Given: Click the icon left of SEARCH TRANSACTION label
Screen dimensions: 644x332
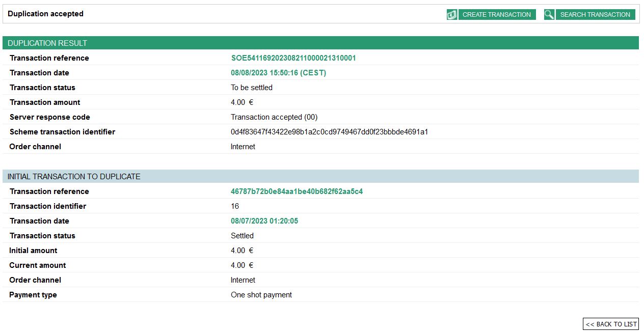Looking at the screenshot, I should 549,14.
